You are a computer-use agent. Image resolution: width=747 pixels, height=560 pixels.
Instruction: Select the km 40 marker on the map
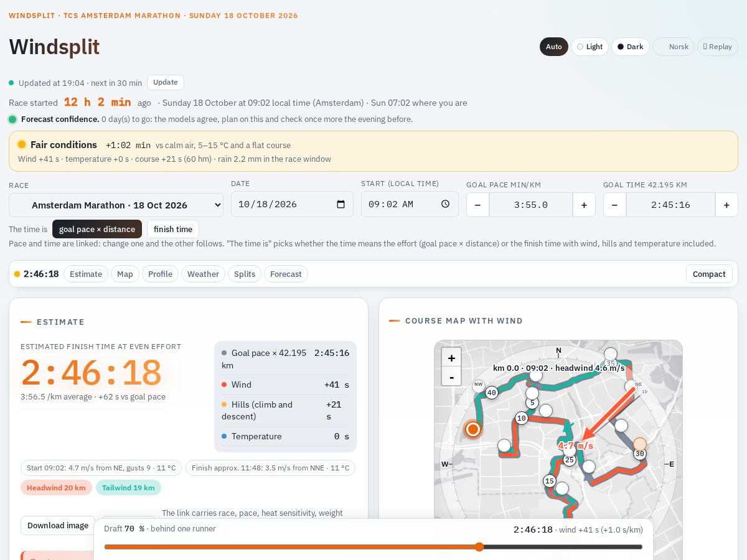492,393
